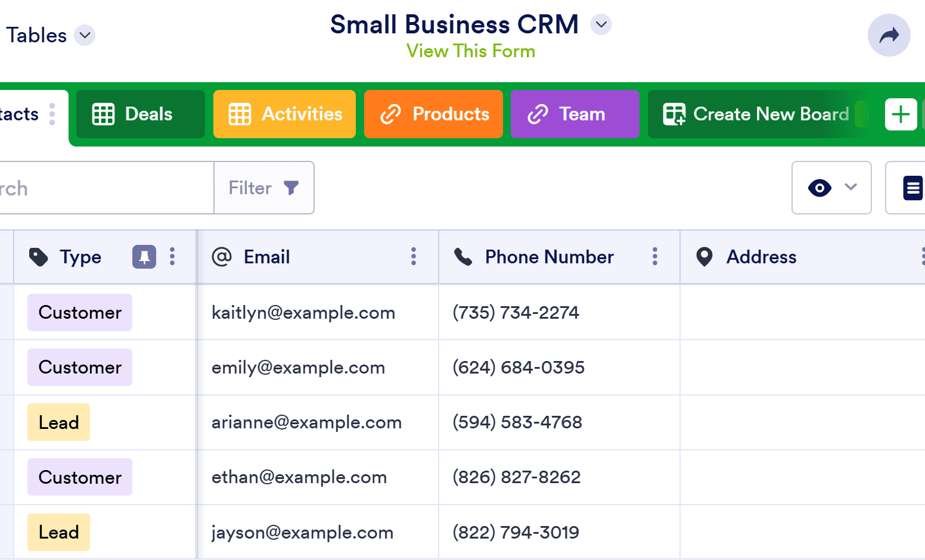Open the View This Form link

(471, 51)
